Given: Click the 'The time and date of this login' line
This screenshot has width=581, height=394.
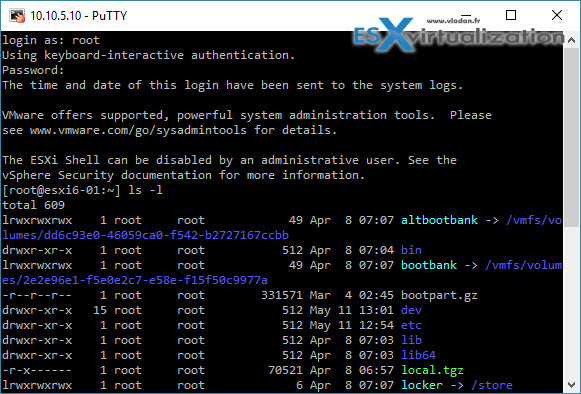Looking at the screenshot, I should click(x=233, y=85).
